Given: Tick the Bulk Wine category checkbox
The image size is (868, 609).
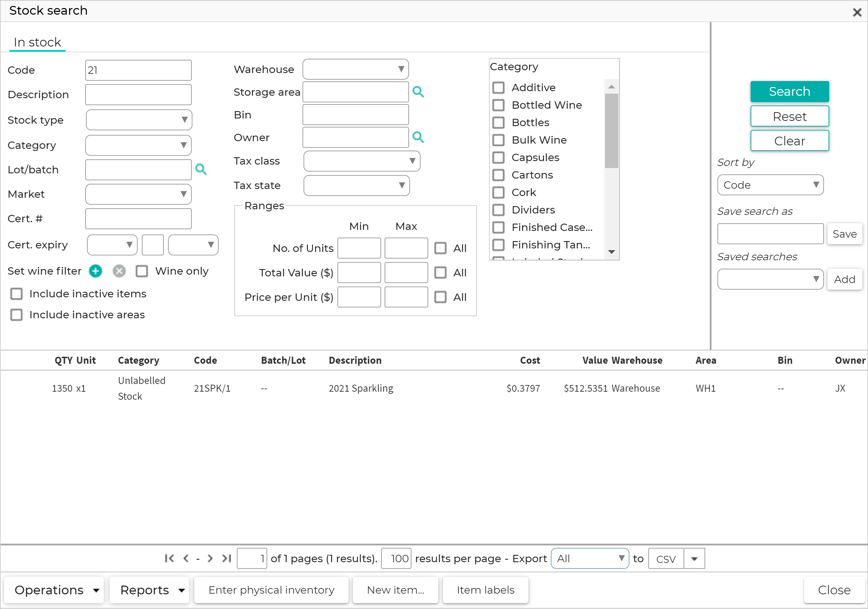Looking at the screenshot, I should pyautogui.click(x=499, y=140).
